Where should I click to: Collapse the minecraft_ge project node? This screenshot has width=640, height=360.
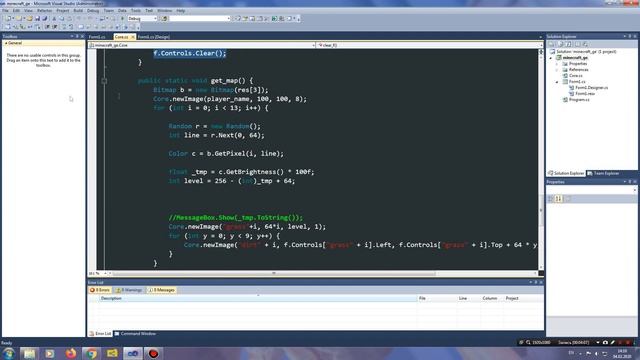click(551, 58)
